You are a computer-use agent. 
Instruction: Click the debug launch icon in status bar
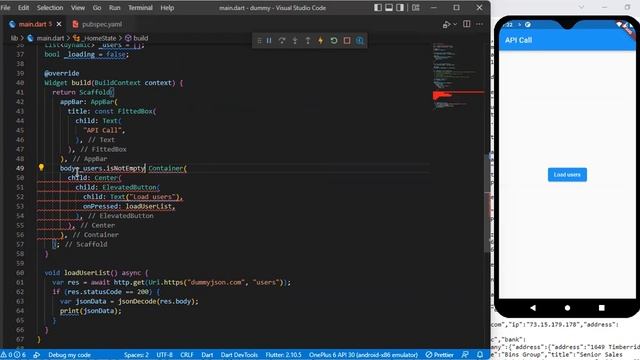click(37, 355)
